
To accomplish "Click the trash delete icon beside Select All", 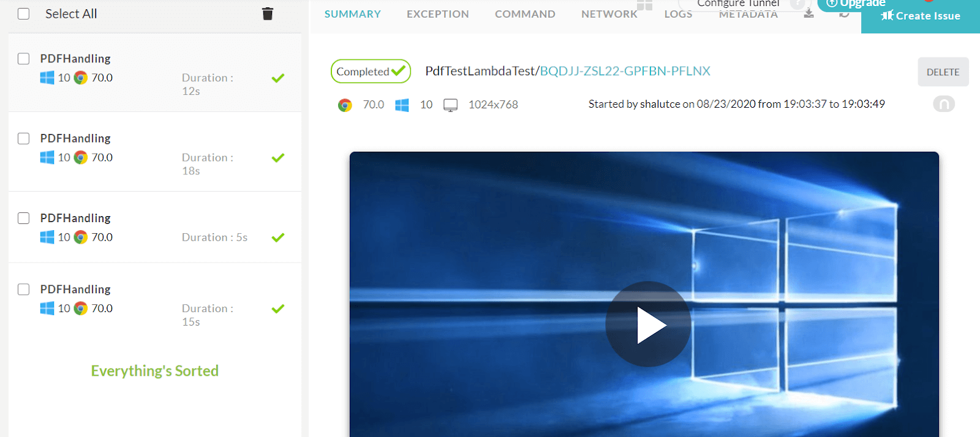I will [x=268, y=13].
